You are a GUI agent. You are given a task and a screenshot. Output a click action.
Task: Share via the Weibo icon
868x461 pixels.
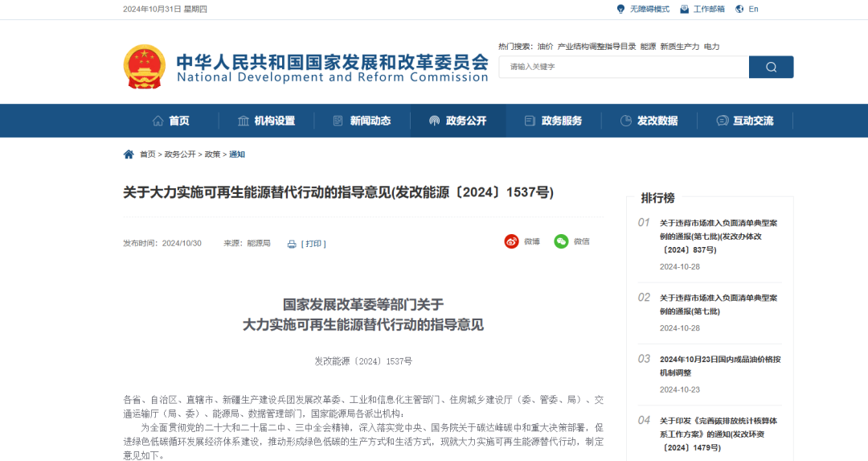click(511, 241)
